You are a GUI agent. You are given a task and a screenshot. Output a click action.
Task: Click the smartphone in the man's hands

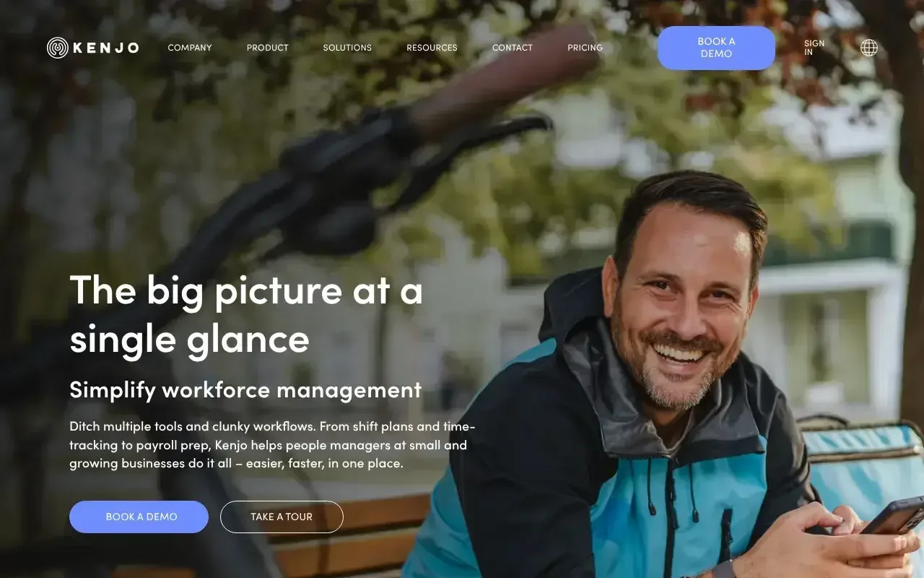[x=894, y=516]
